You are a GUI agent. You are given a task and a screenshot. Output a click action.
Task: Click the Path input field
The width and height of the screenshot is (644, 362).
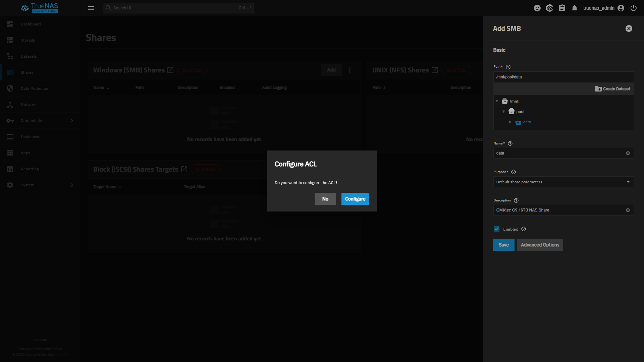point(563,77)
